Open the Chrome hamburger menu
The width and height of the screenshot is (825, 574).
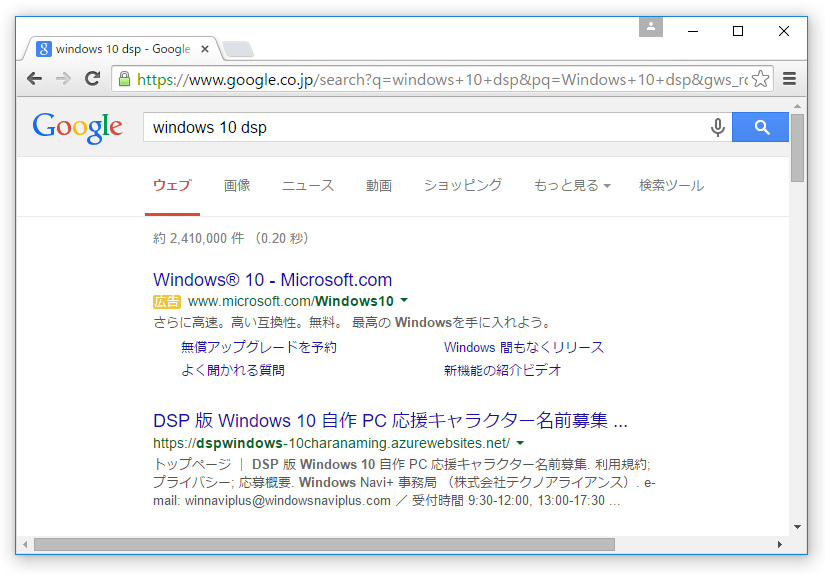(789, 79)
